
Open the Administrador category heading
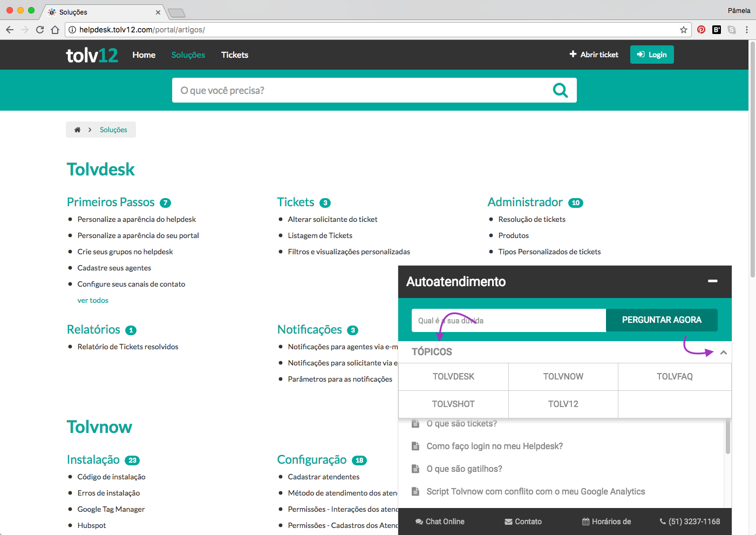pos(525,202)
